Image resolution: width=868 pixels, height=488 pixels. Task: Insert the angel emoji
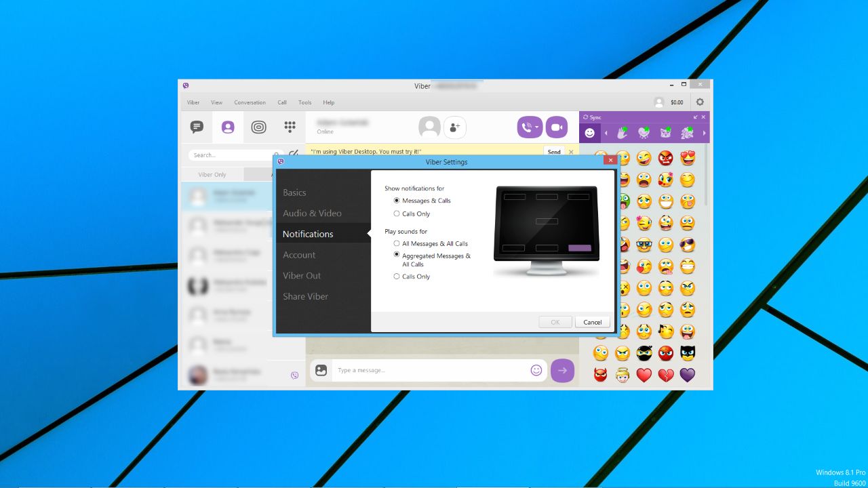click(x=623, y=375)
